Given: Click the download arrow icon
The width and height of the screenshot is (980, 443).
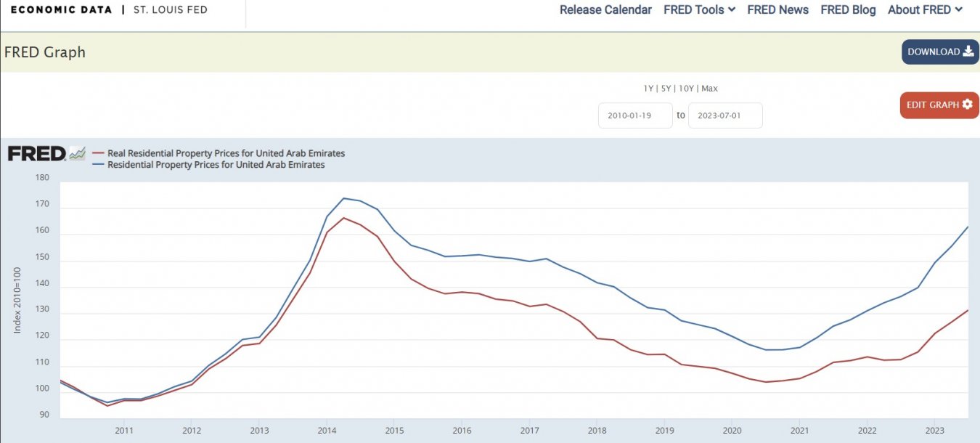Looking at the screenshot, I should click(x=968, y=52).
